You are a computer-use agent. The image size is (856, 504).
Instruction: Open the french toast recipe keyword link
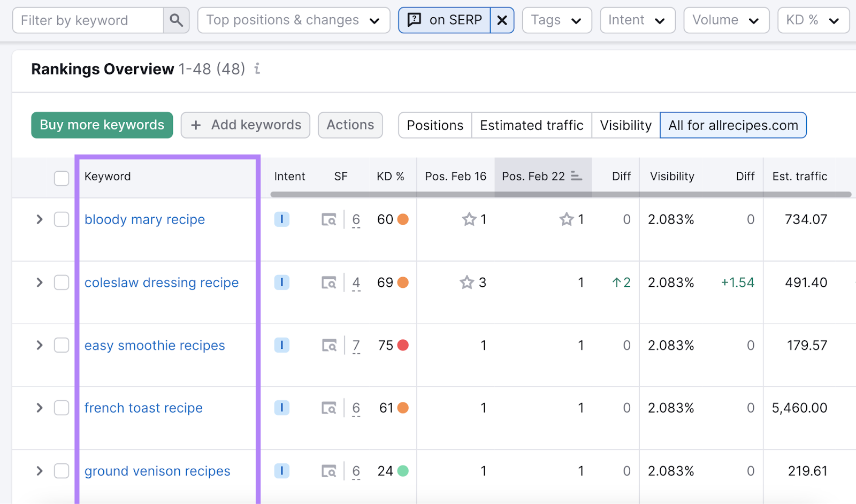point(143,408)
